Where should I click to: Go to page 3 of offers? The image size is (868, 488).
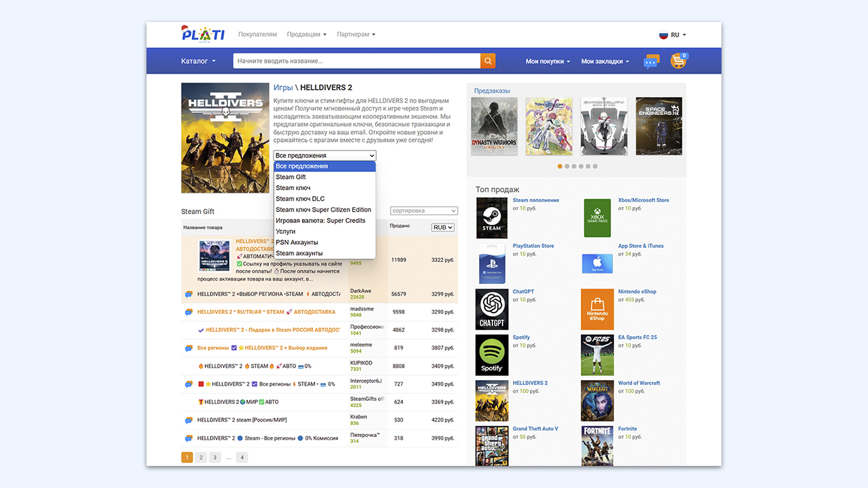[x=215, y=457]
